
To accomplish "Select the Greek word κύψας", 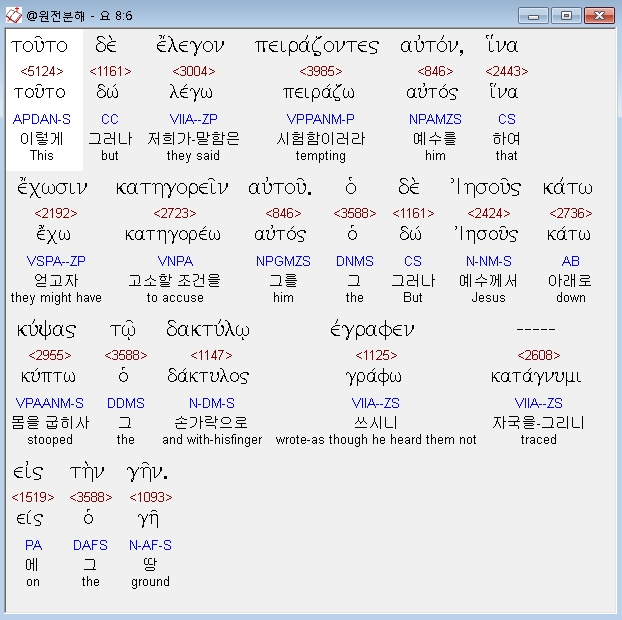I will [x=46, y=330].
